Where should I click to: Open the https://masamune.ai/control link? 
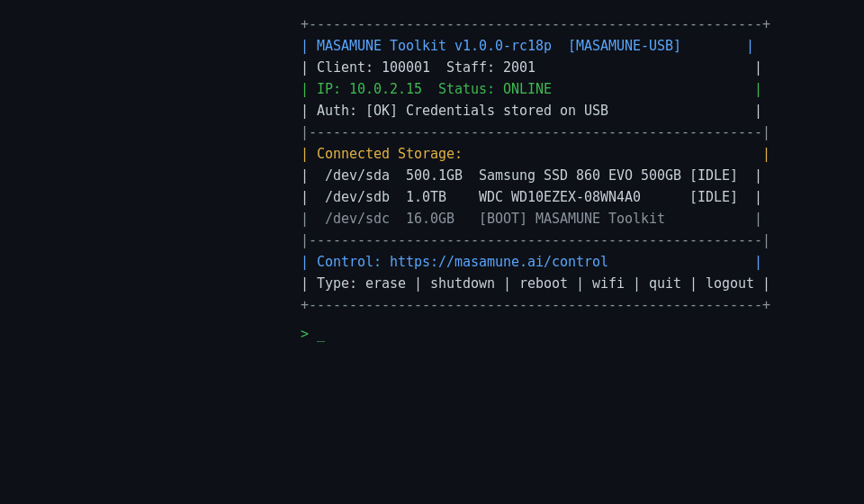tap(499, 262)
